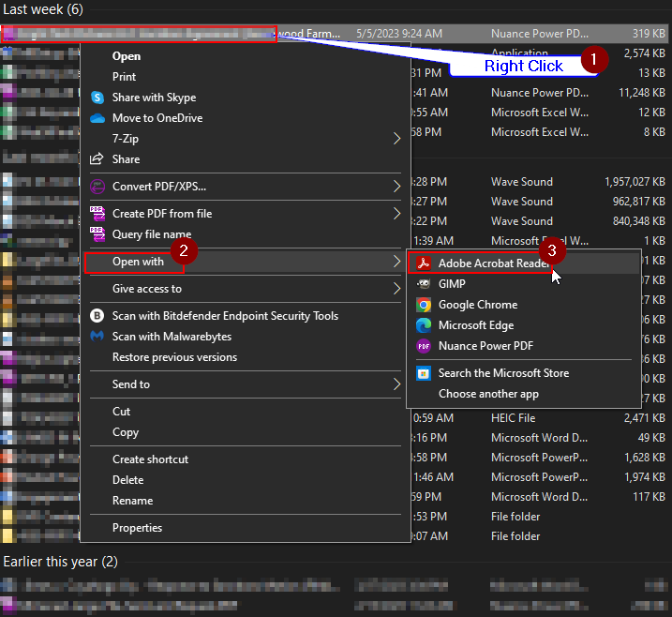
Task: Click the Malwarebytes scan icon
Action: coord(97,337)
